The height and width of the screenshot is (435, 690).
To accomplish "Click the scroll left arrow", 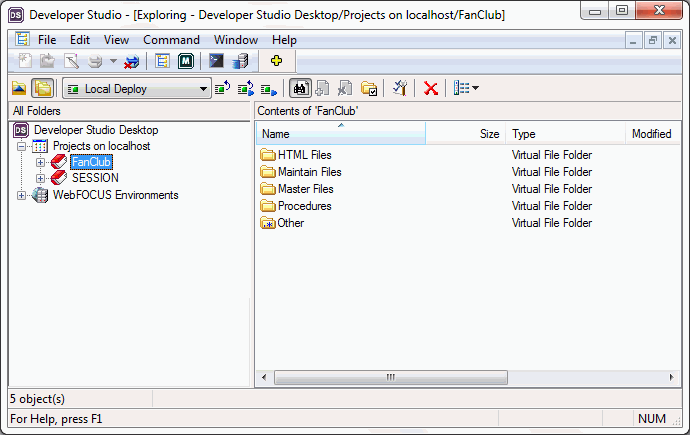I will point(264,377).
